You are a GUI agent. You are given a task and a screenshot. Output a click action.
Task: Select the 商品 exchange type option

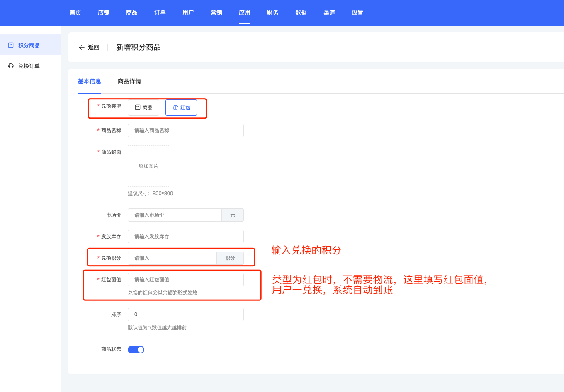[x=143, y=107]
